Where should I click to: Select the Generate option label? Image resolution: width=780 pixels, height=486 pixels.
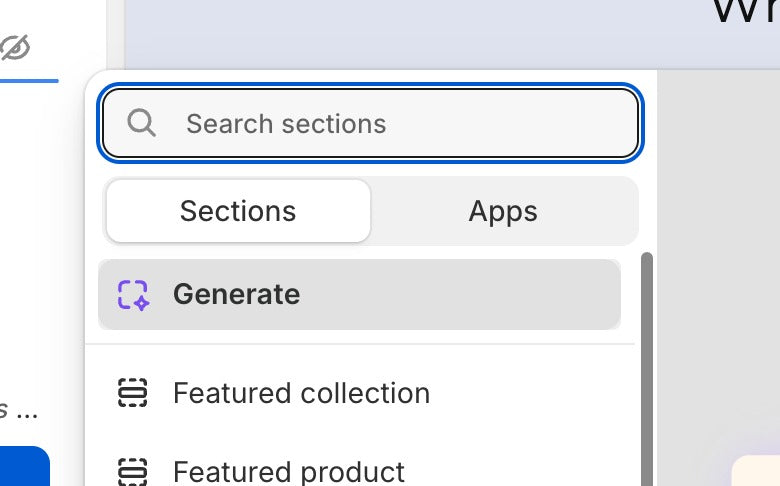pos(236,295)
